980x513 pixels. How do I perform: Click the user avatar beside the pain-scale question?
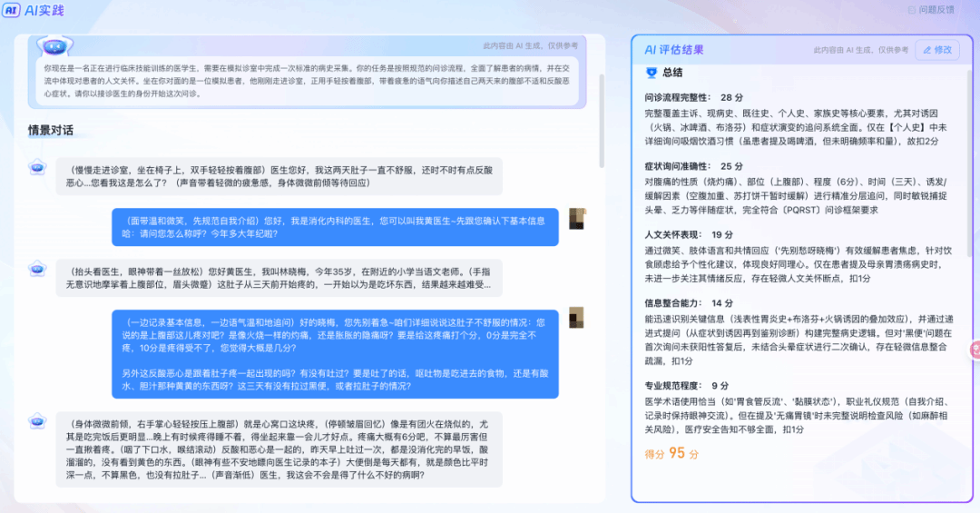pos(576,320)
